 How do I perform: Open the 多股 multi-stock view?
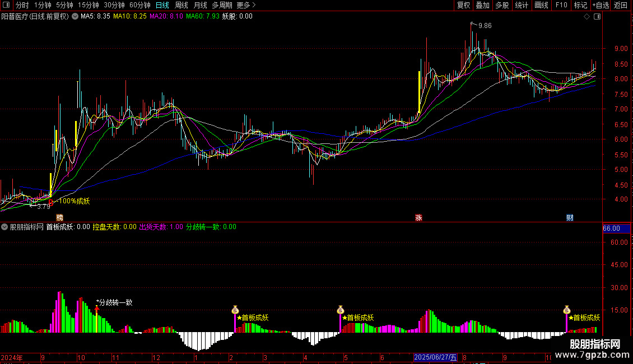(x=502, y=5)
